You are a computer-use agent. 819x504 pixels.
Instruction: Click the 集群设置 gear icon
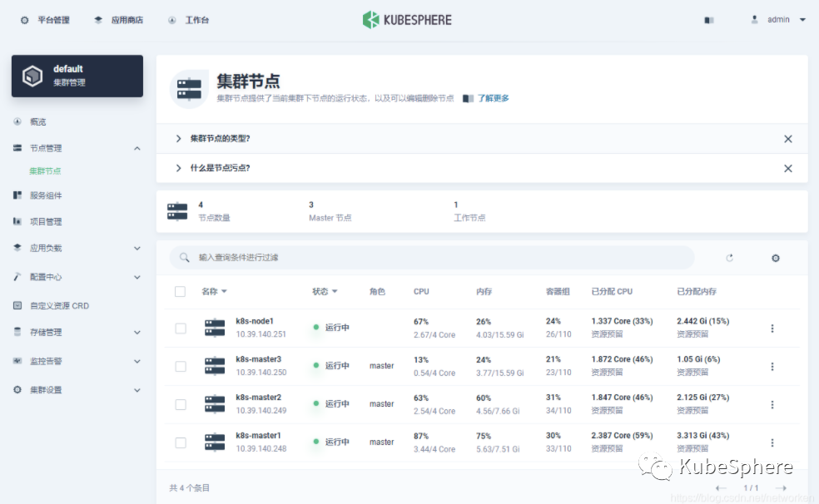[17, 390]
